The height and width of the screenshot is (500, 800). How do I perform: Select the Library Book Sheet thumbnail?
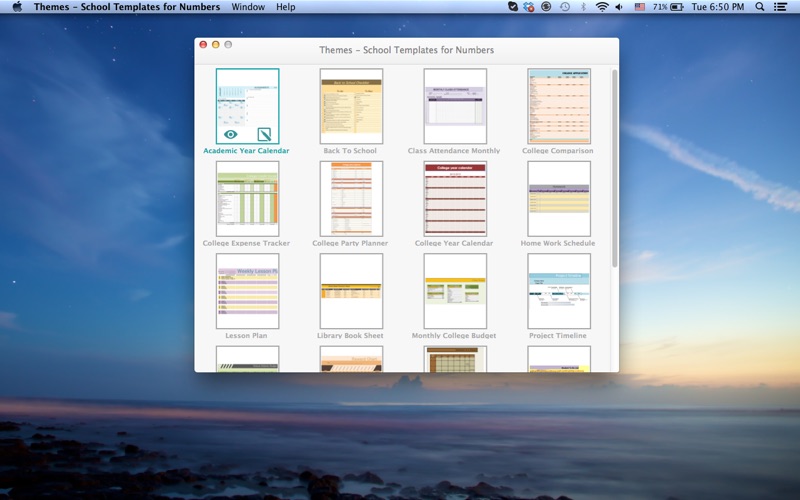click(x=351, y=291)
